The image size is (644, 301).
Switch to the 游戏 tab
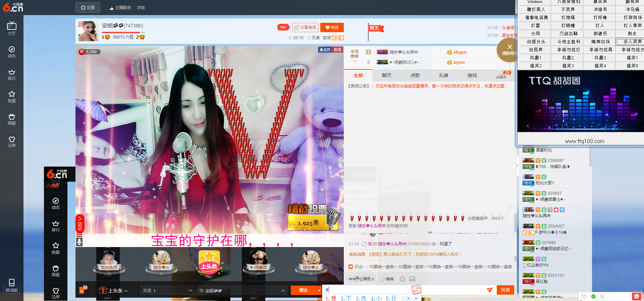pyautogui.click(x=472, y=75)
